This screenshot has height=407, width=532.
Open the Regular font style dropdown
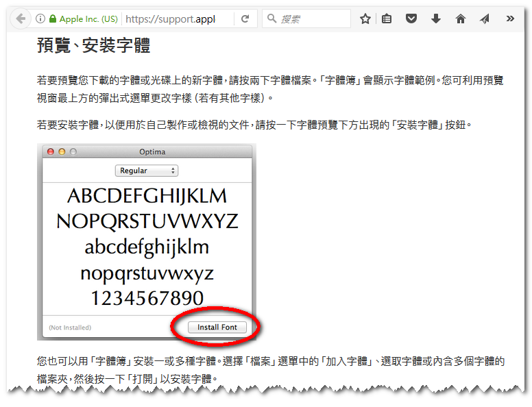(146, 171)
